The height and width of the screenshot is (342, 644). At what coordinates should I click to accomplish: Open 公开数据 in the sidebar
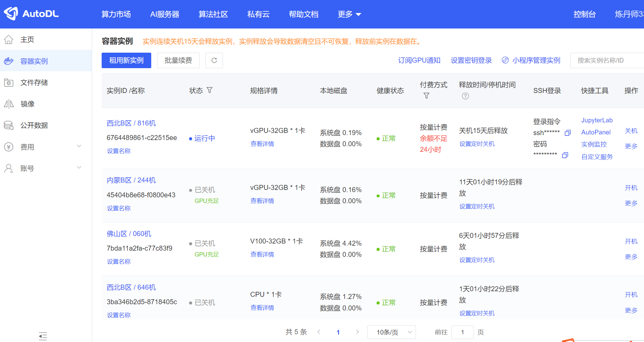point(34,125)
